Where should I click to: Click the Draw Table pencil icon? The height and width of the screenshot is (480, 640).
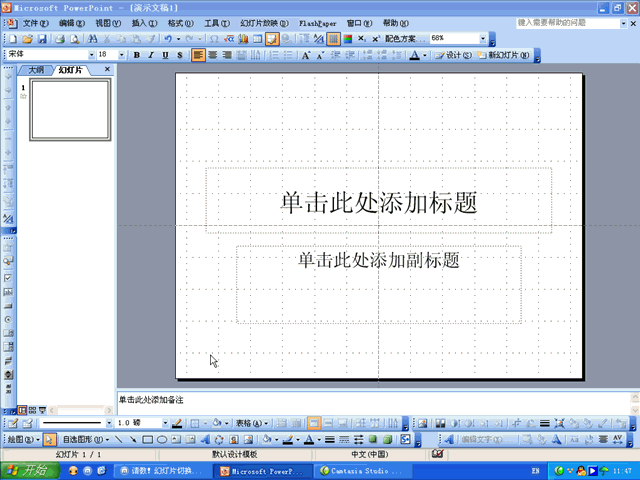coord(13,423)
